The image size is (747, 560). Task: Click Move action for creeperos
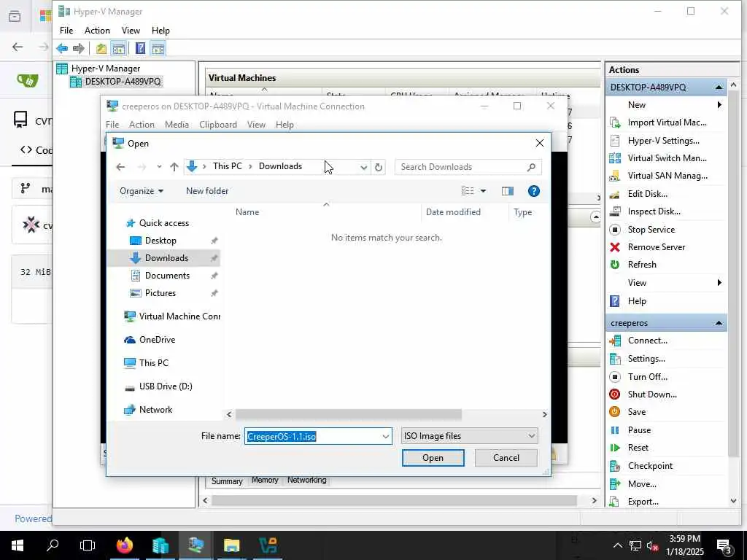pos(641,484)
